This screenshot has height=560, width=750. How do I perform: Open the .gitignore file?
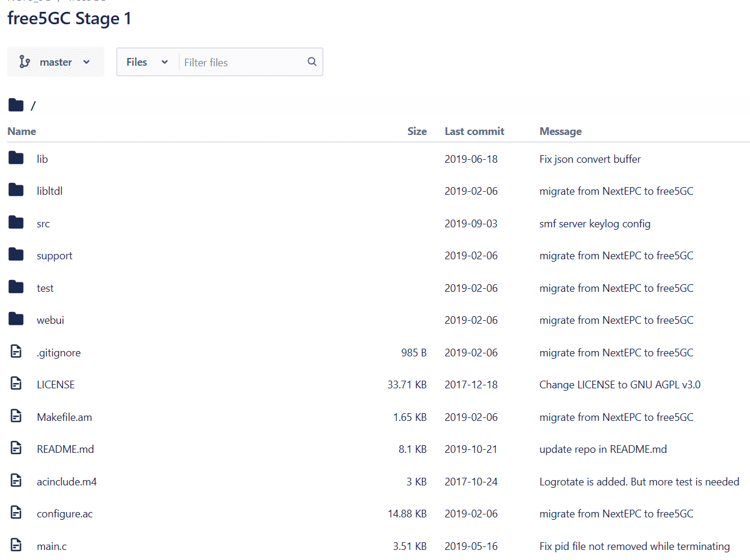pos(59,353)
